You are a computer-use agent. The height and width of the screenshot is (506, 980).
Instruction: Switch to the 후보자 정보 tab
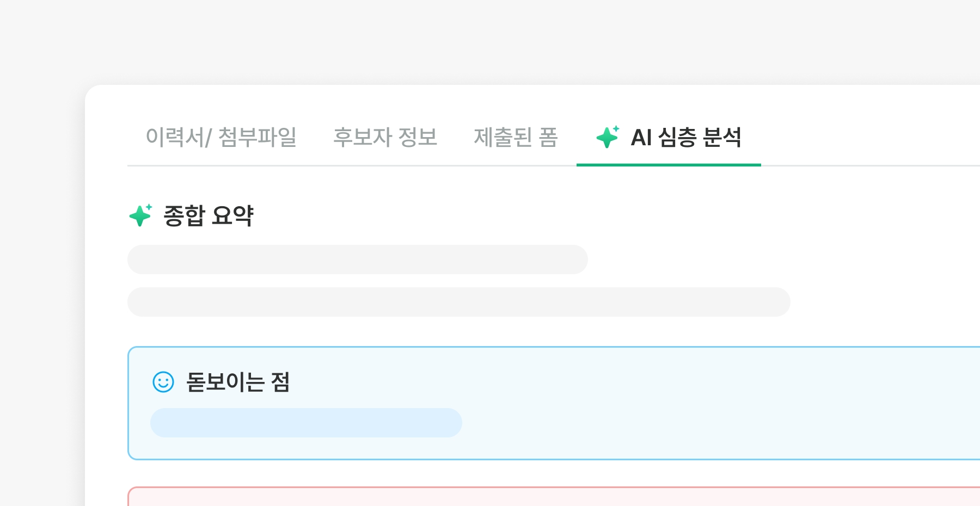385,137
